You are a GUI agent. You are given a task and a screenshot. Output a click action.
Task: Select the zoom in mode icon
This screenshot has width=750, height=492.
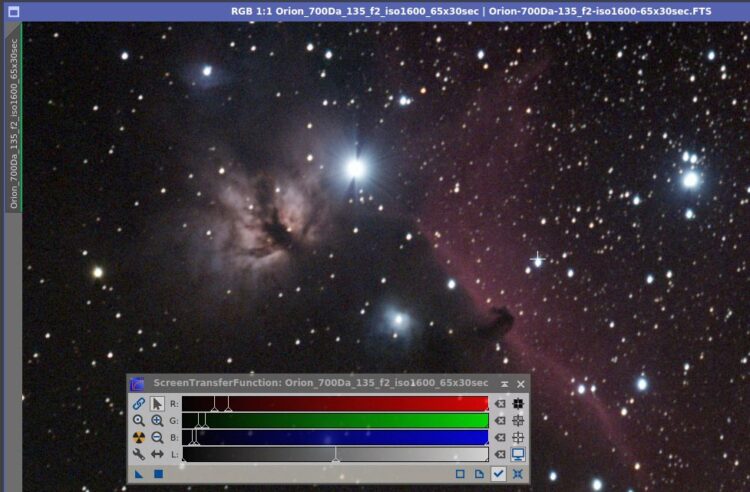[157, 421]
